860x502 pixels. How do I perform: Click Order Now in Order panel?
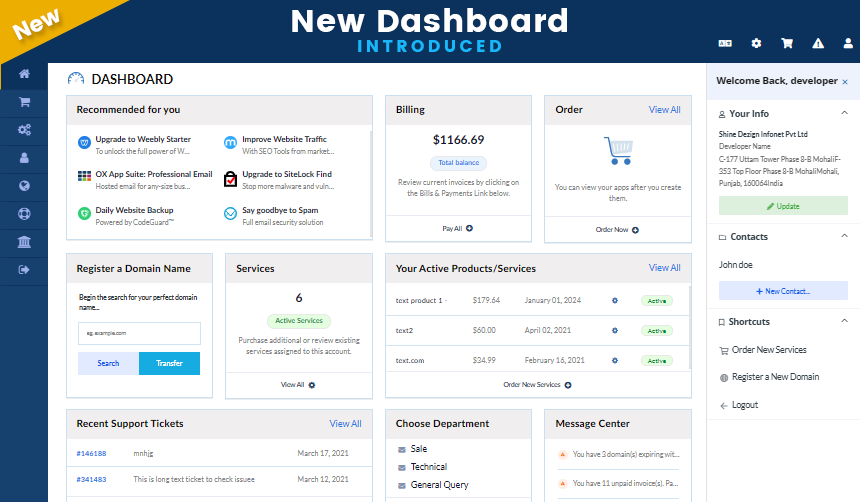pos(618,230)
